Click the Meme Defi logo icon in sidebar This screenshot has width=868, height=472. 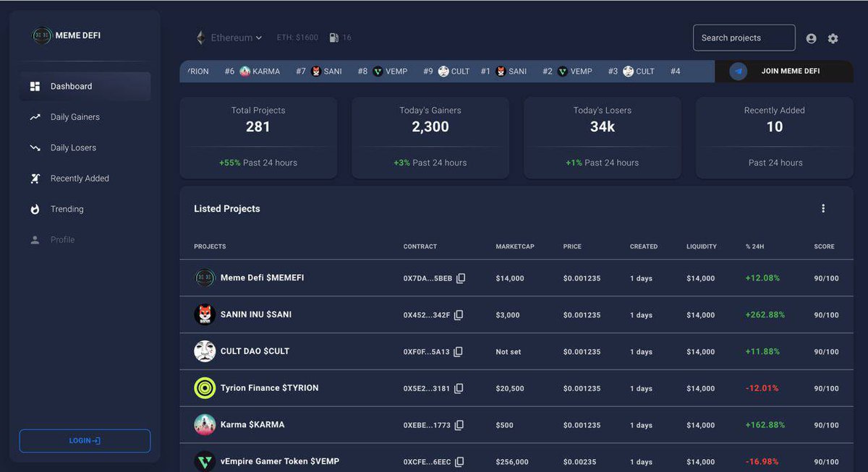click(x=42, y=35)
